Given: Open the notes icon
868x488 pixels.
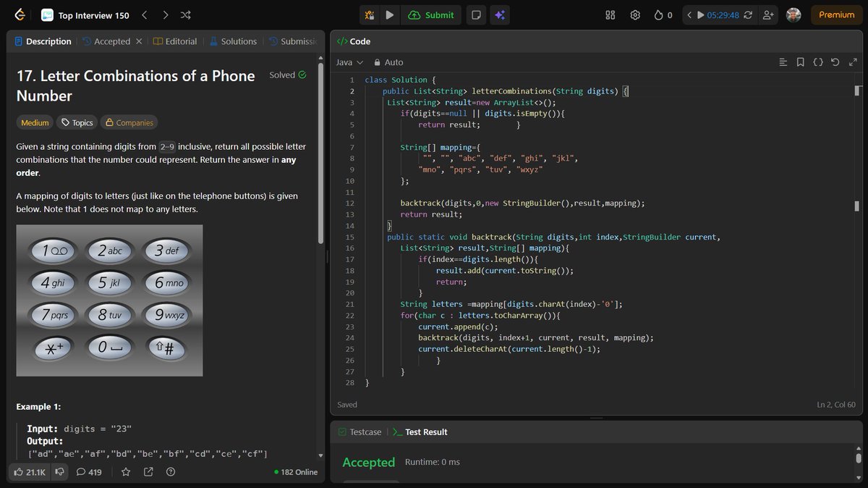Looking at the screenshot, I should click(x=476, y=14).
